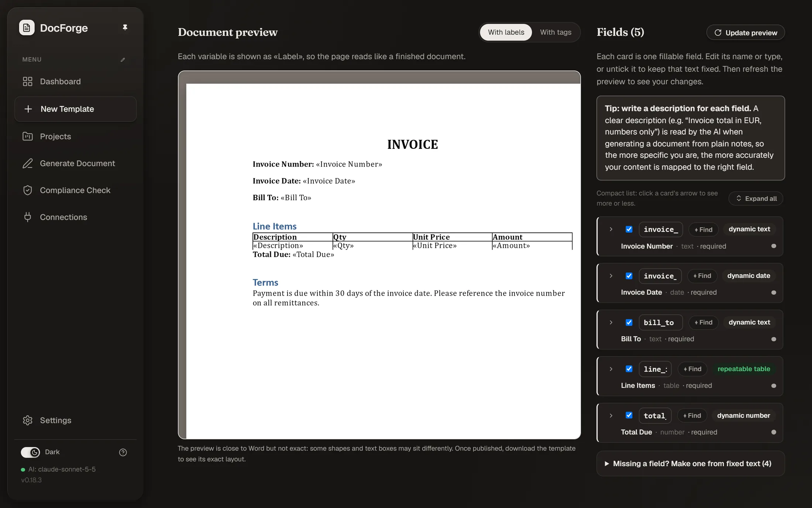The width and height of the screenshot is (812, 508).
Task: Expand Missing a field? Make one section
Action: tap(690, 464)
